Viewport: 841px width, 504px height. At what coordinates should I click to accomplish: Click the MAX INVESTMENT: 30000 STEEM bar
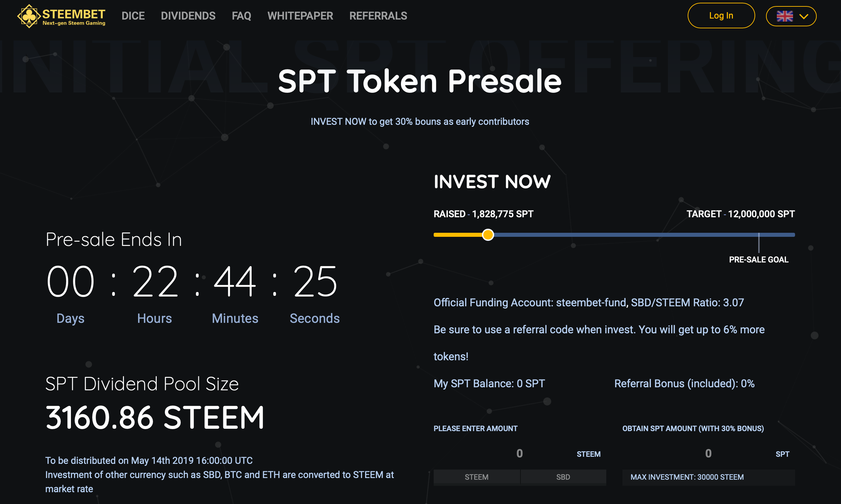click(708, 477)
